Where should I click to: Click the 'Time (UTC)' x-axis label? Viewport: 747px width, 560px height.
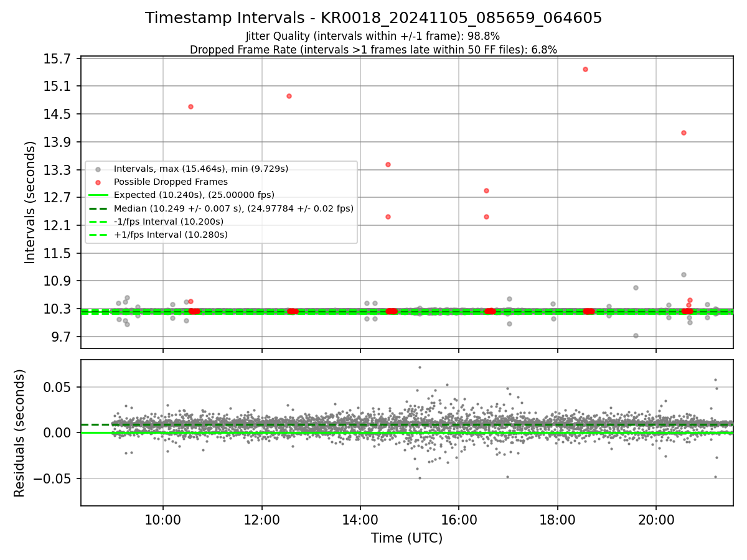pos(406,538)
